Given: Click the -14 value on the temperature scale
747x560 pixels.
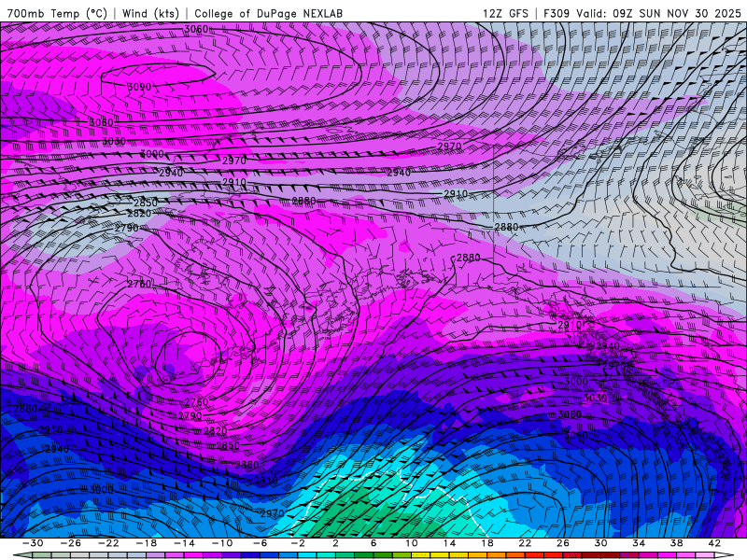Looking at the screenshot, I should pos(184,543).
